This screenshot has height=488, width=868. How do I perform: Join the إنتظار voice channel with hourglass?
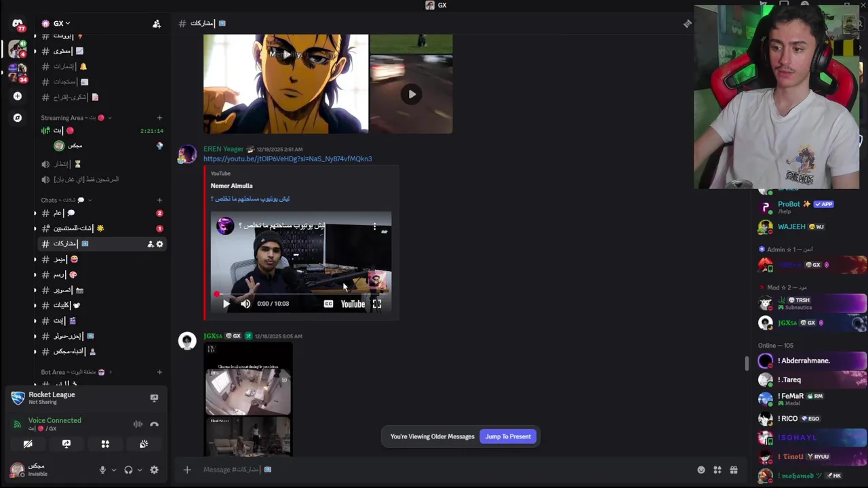[x=102, y=164]
